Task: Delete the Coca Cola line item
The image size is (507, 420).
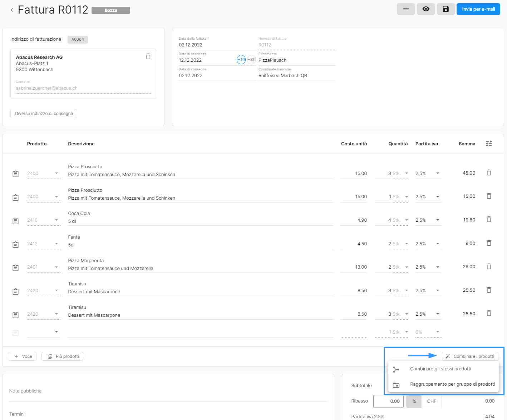Action: coord(489,220)
